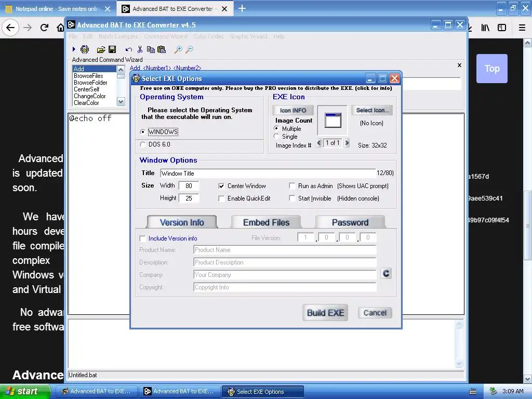This screenshot has height=399, width=532.
Task: Select ClearColor in command list
Action: pos(86,103)
